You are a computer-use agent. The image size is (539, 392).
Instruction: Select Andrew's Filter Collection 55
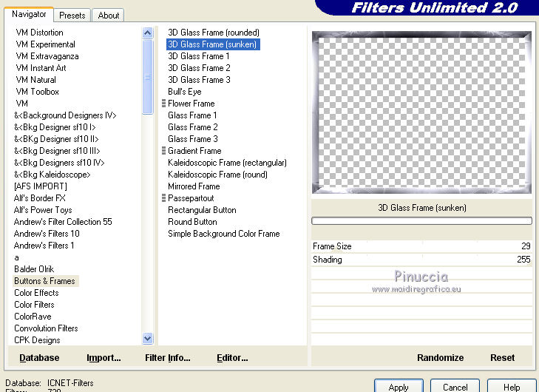point(63,222)
